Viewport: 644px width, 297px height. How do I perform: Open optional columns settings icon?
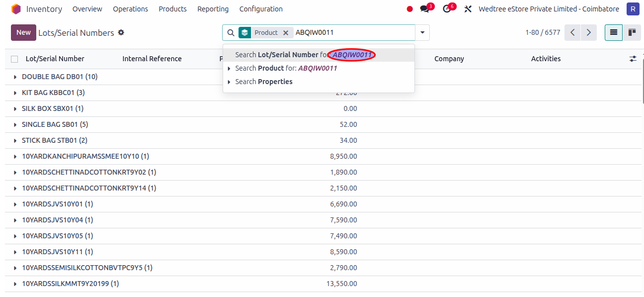633,59
